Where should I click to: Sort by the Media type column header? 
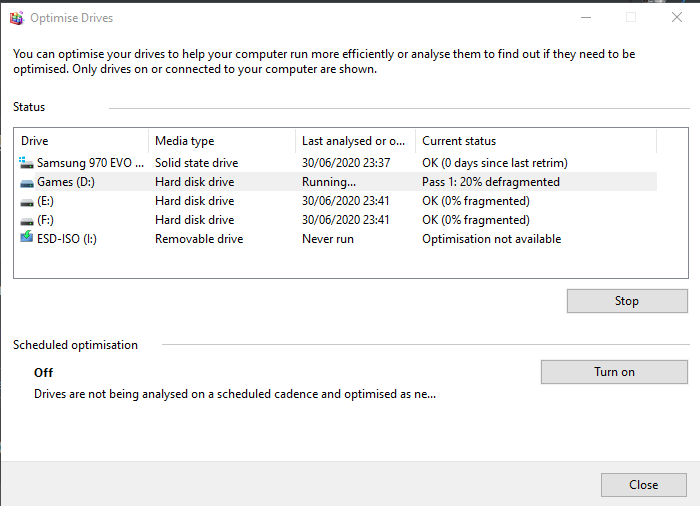[220, 141]
